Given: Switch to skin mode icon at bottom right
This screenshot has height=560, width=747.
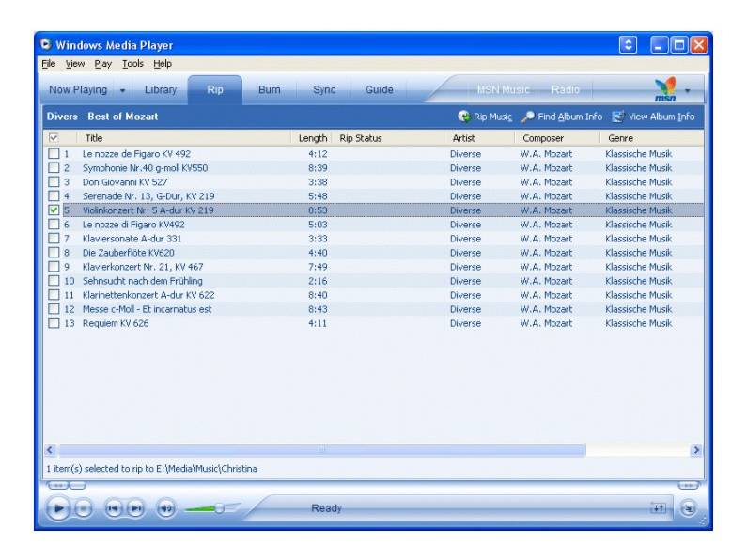Looking at the screenshot, I should pos(689,508).
